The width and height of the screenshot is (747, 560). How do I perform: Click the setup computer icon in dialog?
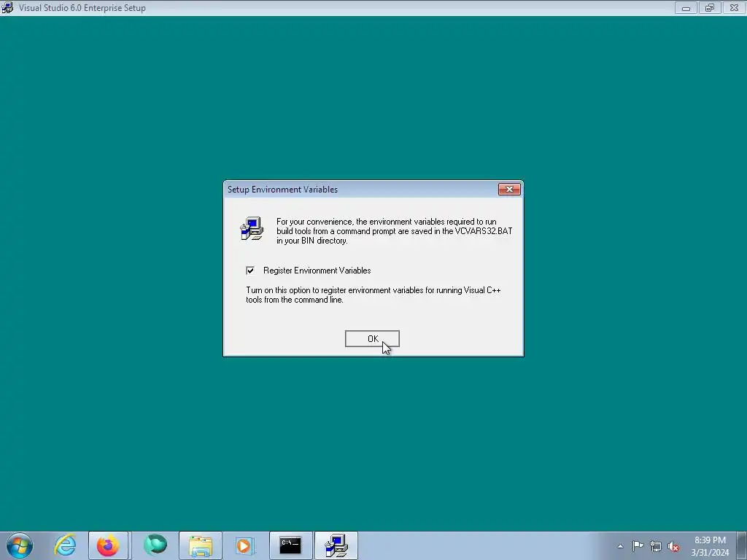pyautogui.click(x=252, y=228)
